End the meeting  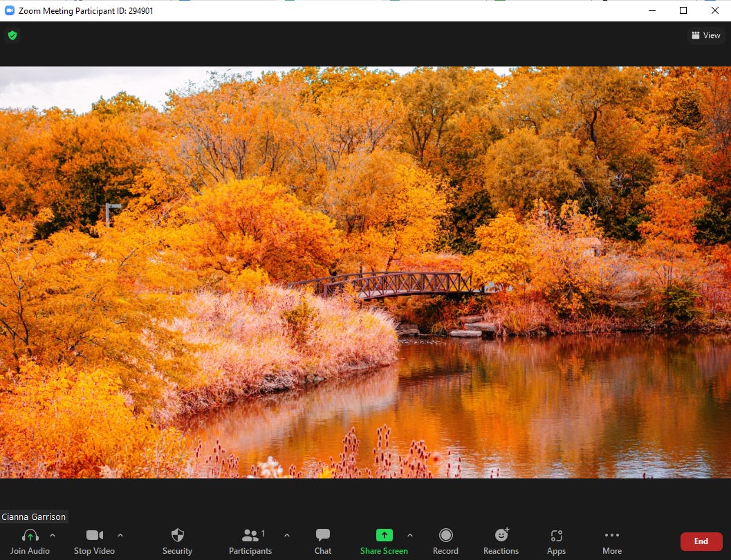pyautogui.click(x=701, y=541)
